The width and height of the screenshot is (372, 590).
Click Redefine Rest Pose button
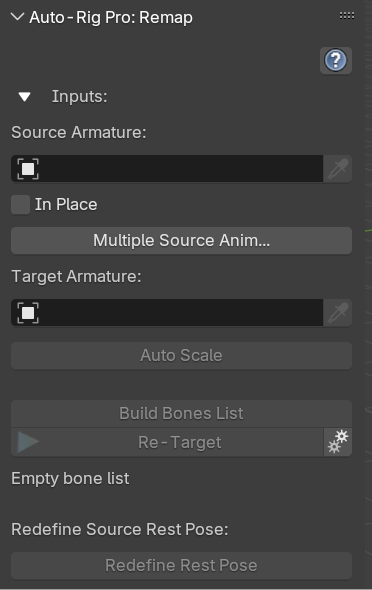tap(182, 566)
